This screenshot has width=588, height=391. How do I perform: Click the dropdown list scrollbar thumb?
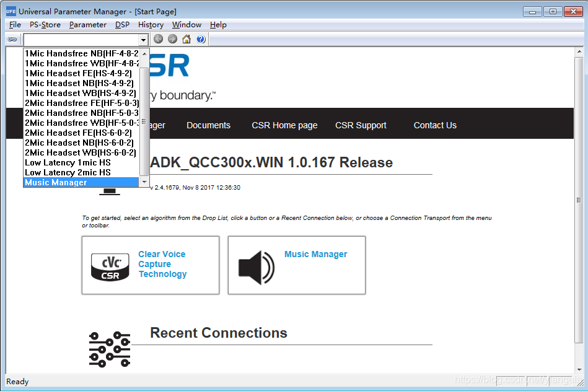tap(144, 121)
